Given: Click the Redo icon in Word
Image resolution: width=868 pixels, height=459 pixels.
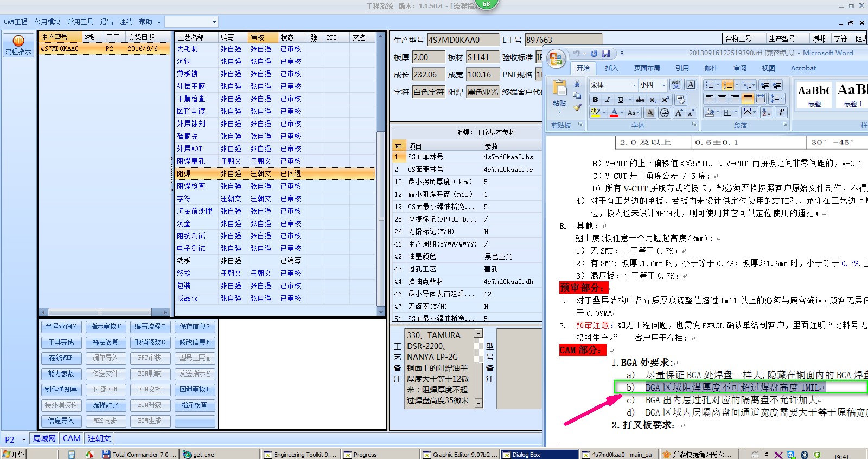Looking at the screenshot, I should pyautogui.click(x=594, y=53).
